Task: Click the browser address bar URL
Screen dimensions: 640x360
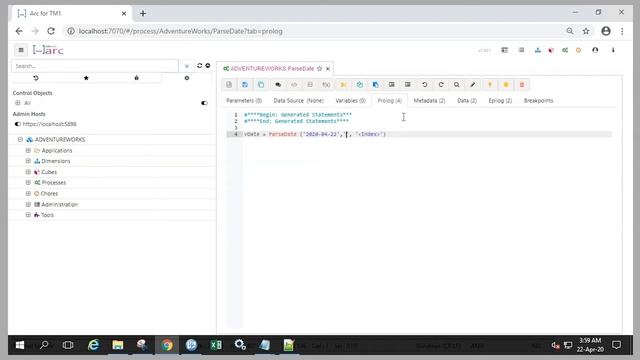Action: point(180,31)
